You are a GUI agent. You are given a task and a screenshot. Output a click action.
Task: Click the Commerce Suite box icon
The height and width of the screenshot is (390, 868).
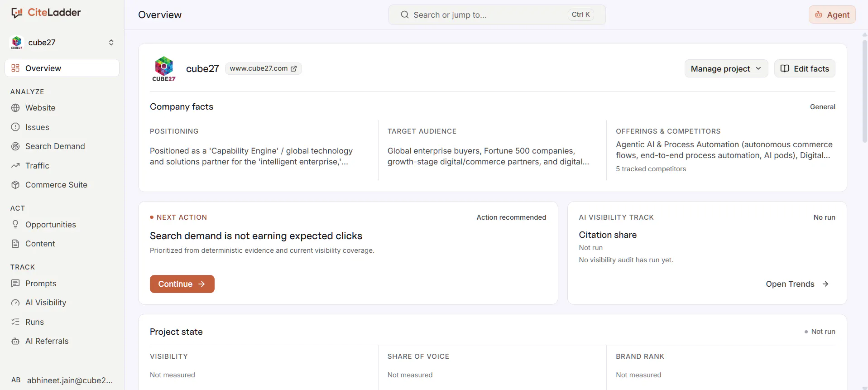(15, 185)
